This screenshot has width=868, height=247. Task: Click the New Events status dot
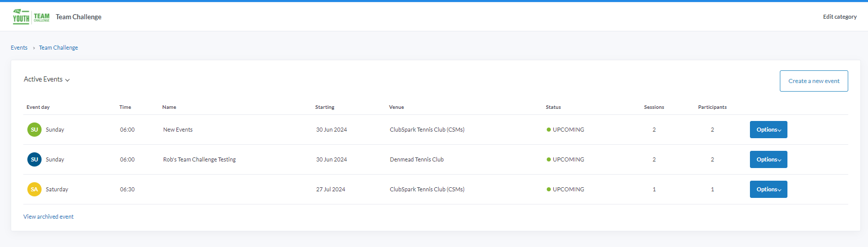click(549, 130)
